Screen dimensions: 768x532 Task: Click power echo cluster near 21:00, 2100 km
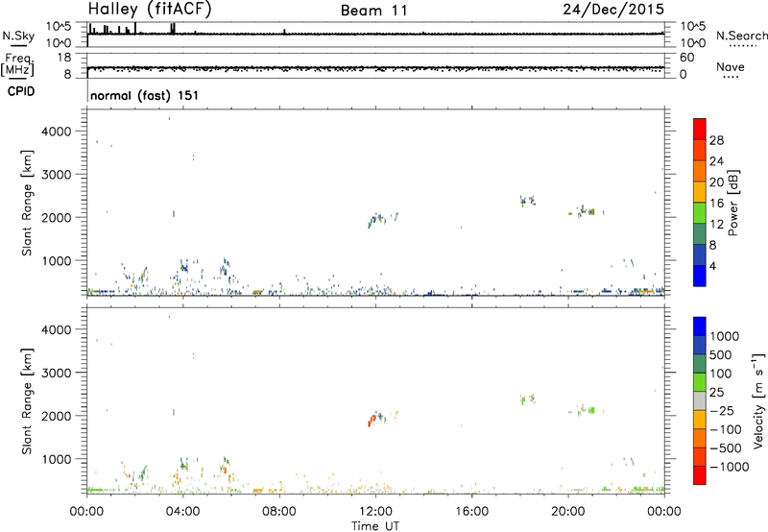tap(586, 211)
